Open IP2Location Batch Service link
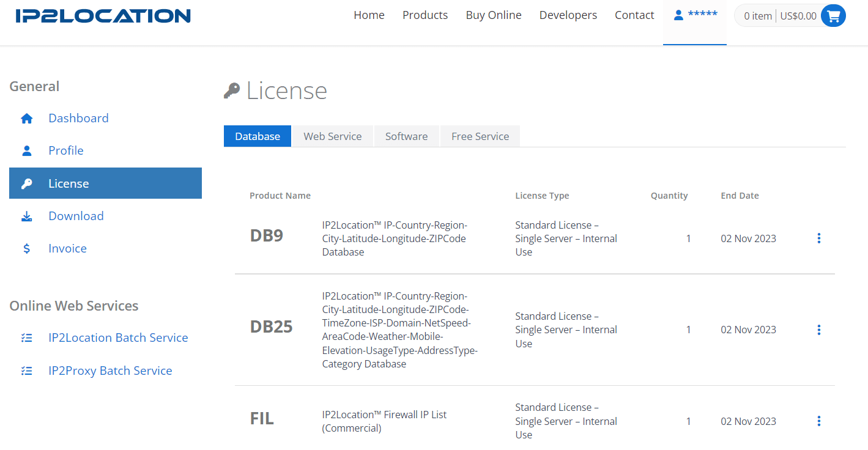 click(118, 337)
